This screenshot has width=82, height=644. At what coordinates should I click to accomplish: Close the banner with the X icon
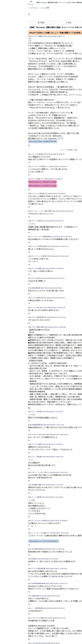coord(29,14)
